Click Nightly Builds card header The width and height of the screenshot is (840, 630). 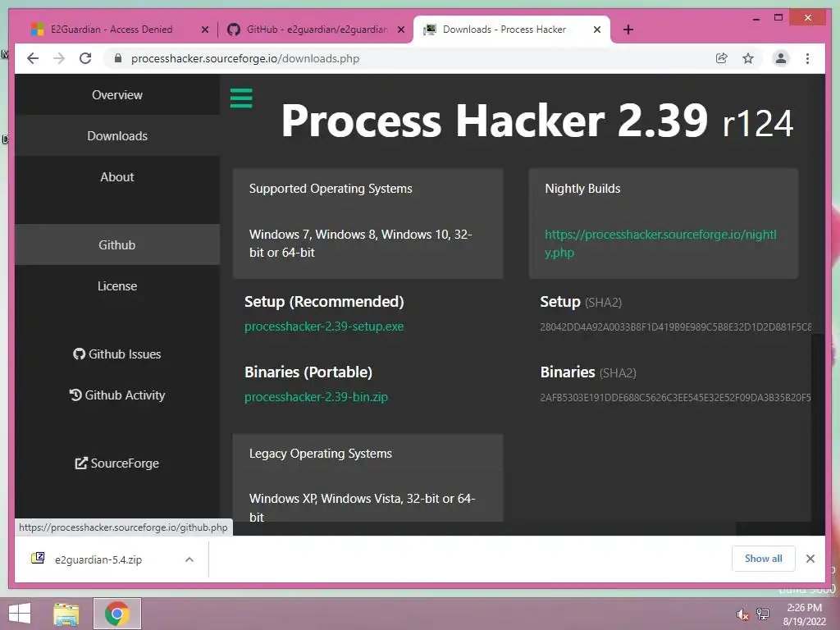coord(582,189)
